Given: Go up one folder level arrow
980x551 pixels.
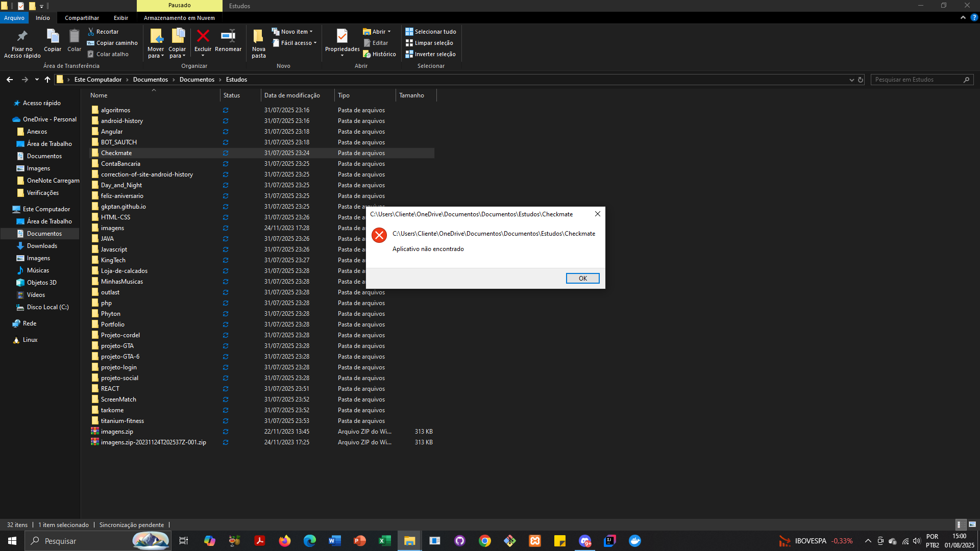Looking at the screenshot, I should click(x=47, y=80).
